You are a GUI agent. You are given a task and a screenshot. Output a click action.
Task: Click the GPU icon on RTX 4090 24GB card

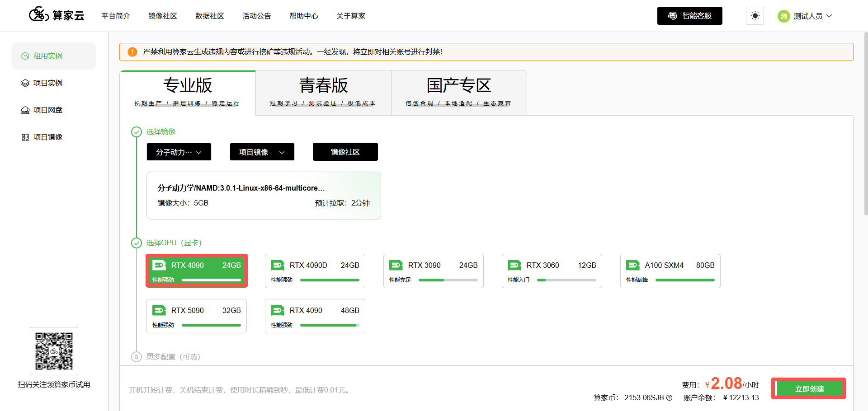[x=159, y=265]
